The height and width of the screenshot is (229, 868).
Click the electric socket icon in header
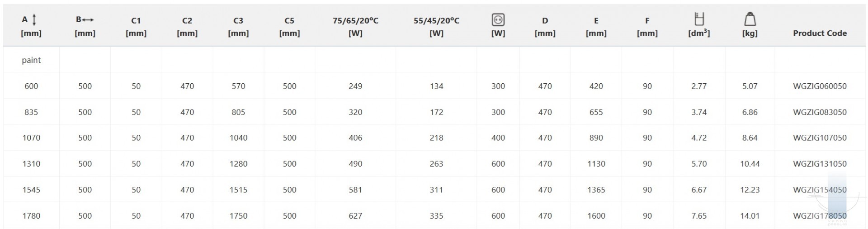point(498,19)
